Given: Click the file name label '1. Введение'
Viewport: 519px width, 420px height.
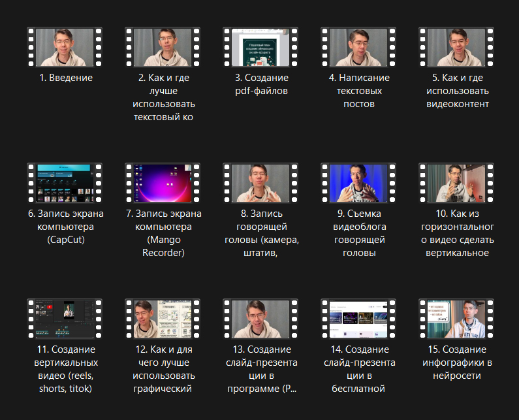Looking at the screenshot, I should point(65,78).
